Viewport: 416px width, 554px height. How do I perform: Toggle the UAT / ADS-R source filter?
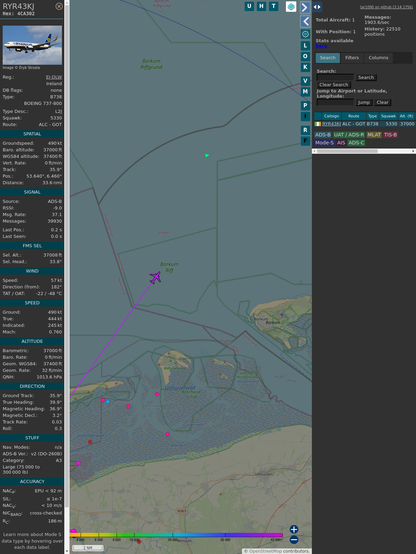(x=349, y=135)
